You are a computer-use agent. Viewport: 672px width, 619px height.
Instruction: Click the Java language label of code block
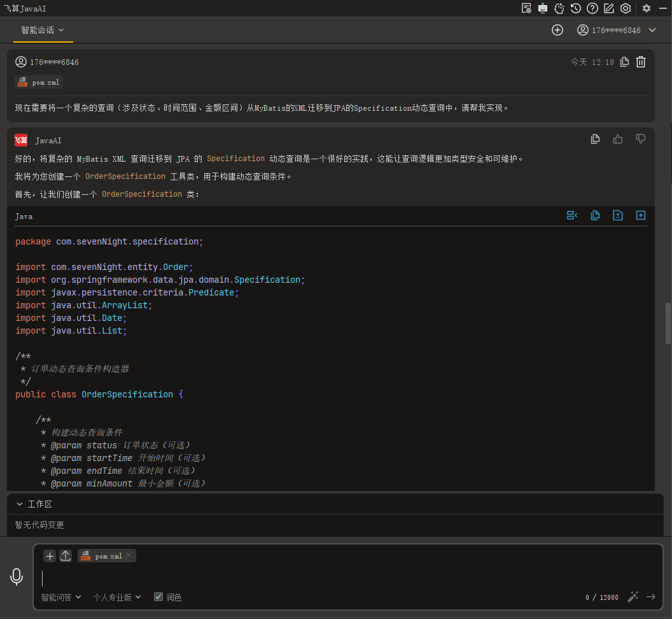tap(24, 217)
